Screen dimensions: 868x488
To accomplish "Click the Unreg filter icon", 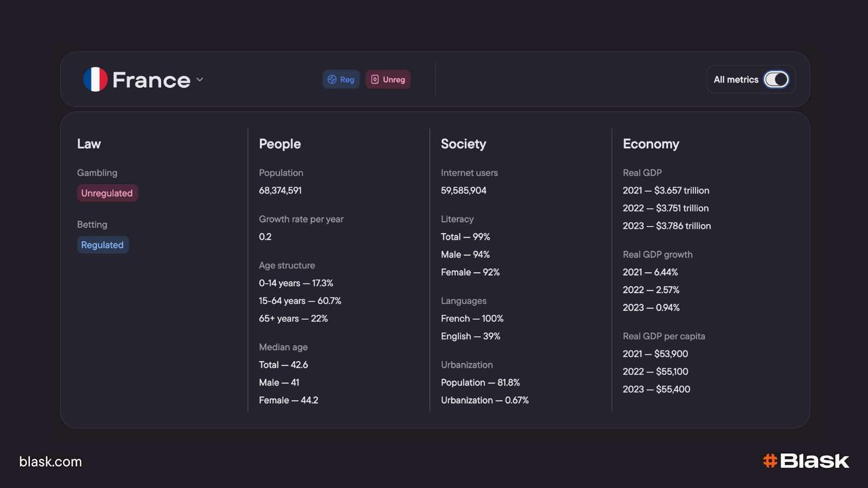I will [375, 80].
